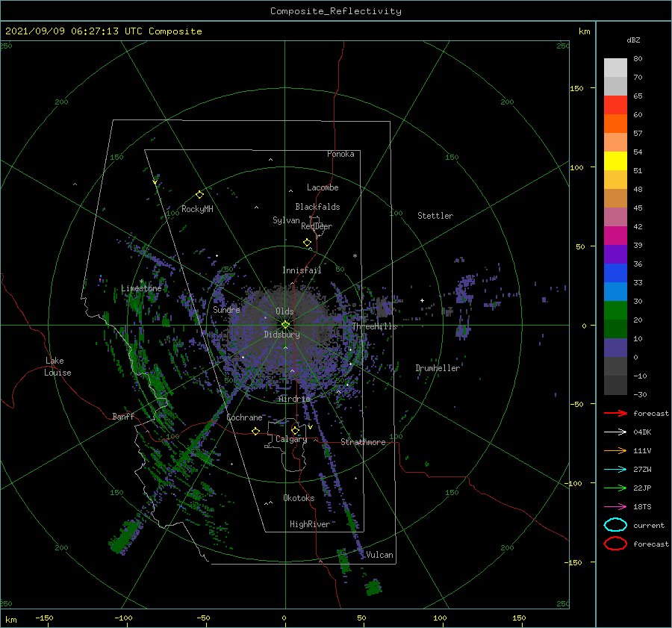The width and height of the screenshot is (672, 628).
Task: Click the Drumheller city label
Action: (438, 368)
